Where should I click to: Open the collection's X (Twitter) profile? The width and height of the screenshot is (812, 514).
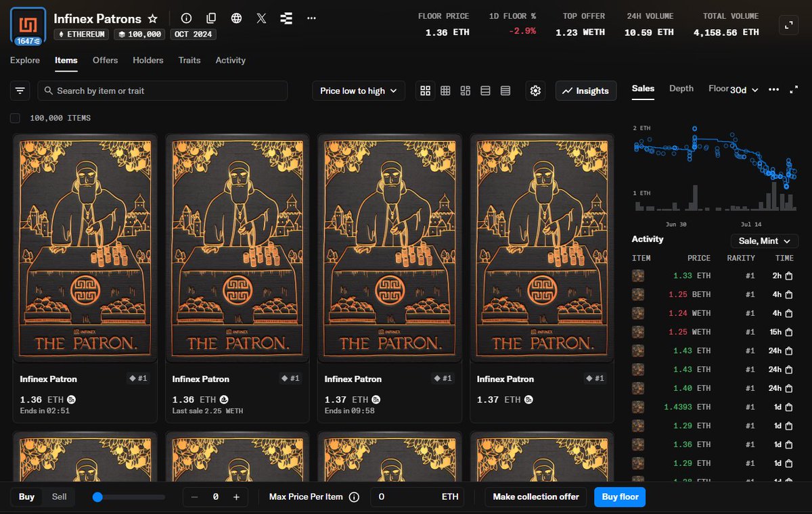(x=262, y=18)
